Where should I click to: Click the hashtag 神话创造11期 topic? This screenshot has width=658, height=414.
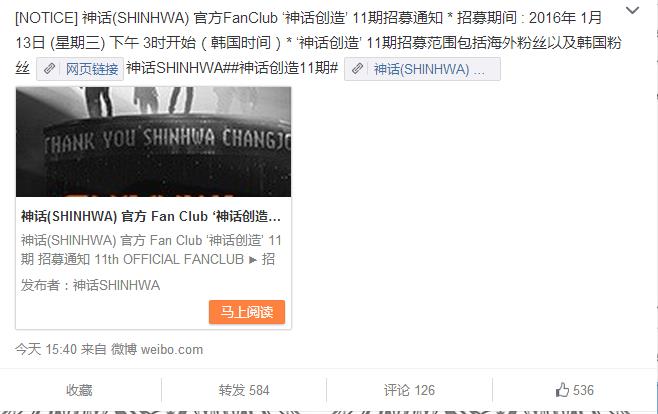[285, 68]
